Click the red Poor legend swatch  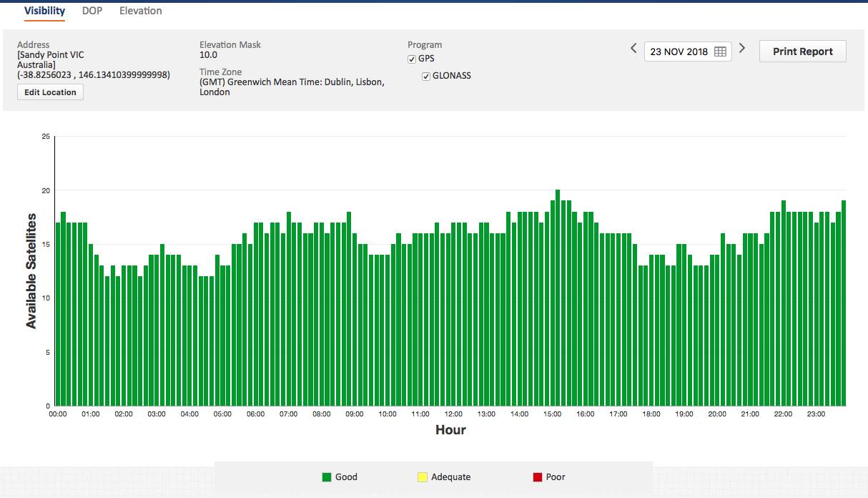[537, 477]
